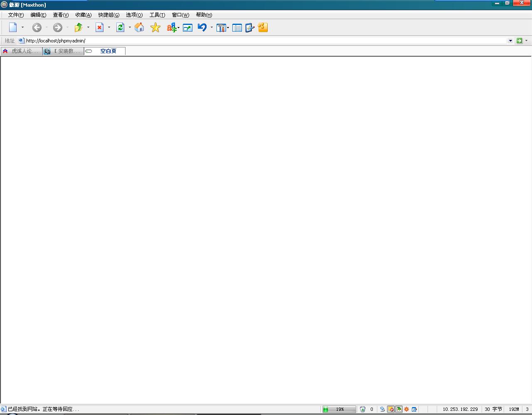The image size is (532, 415).
Task: Open the 帮助(H) menu
Action: tap(204, 15)
